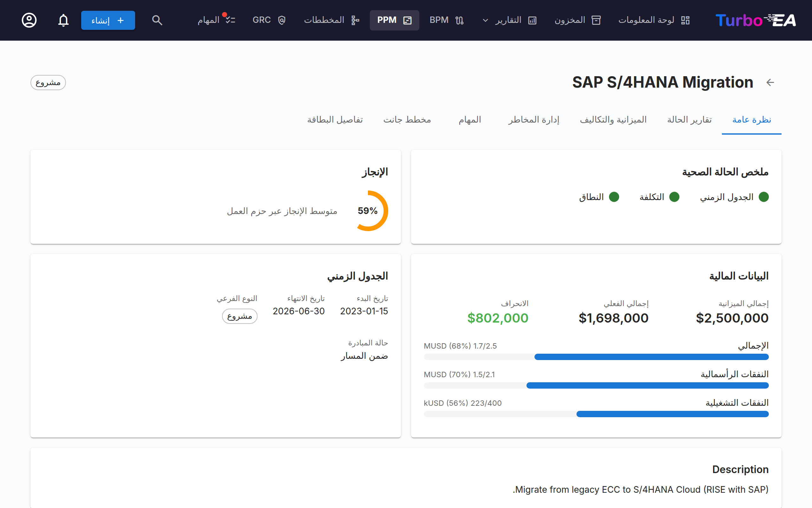The width and height of the screenshot is (812, 508).
Task: Click the kUSD (56%) 223/400 label
Action: pyautogui.click(x=463, y=403)
